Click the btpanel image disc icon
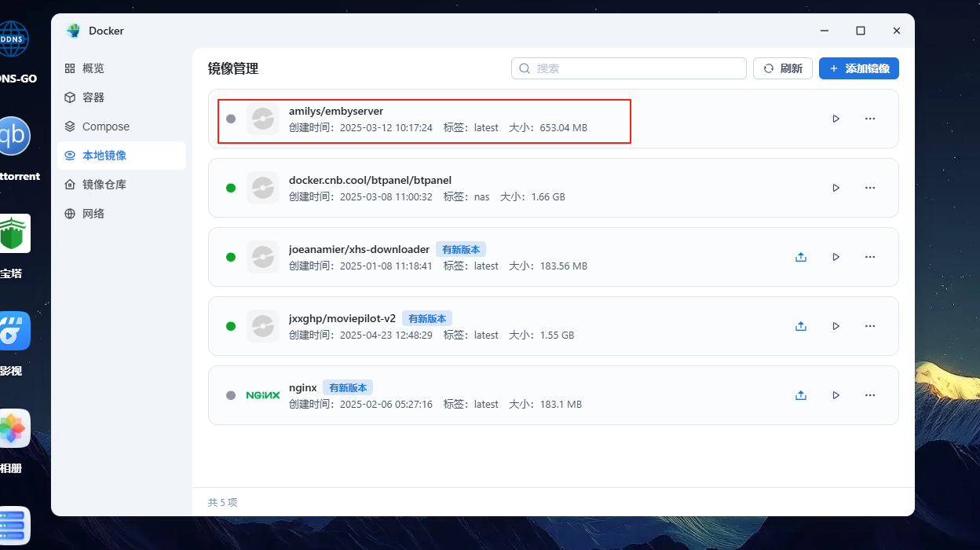This screenshot has height=550, width=980. [x=263, y=188]
